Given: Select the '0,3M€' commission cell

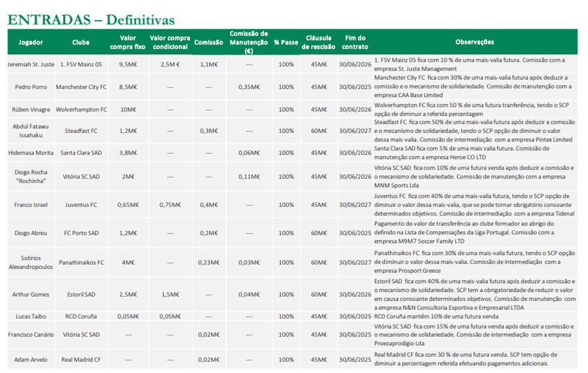Looking at the screenshot, I should 209,131.
